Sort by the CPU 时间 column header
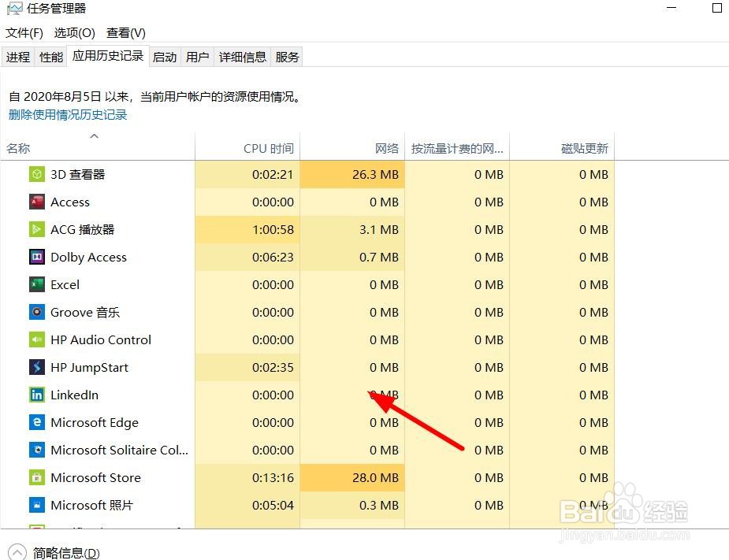The width and height of the screenshot is (729, 560). click(247, 146)
